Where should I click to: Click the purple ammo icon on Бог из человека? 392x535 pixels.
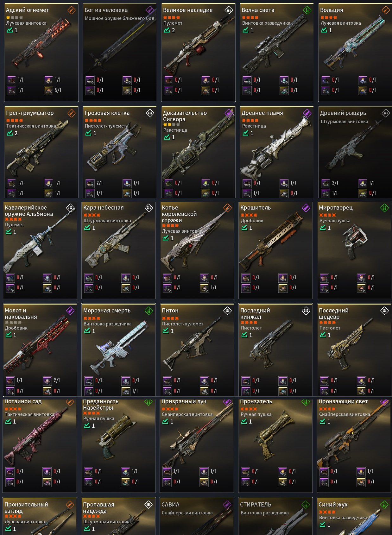[x=150, y=10]
